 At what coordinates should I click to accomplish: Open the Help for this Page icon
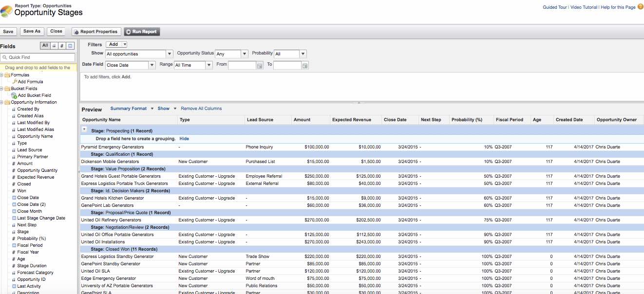[x=640, y=7]
